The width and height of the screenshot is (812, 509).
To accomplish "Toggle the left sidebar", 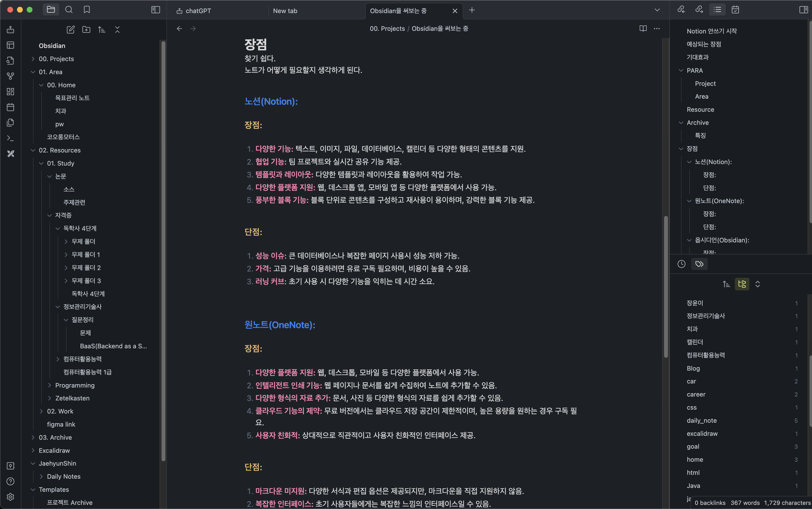I will click(x=155, y=10).
